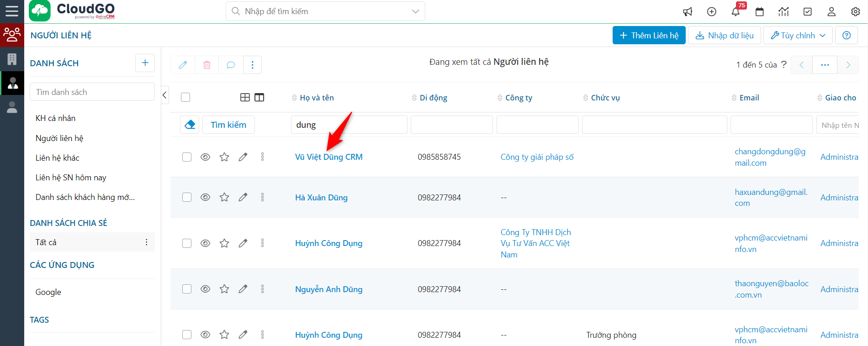Preview Nguyễn Anh Dũng with eye icon
868x346 pixels.
click(x=206, y=289)
